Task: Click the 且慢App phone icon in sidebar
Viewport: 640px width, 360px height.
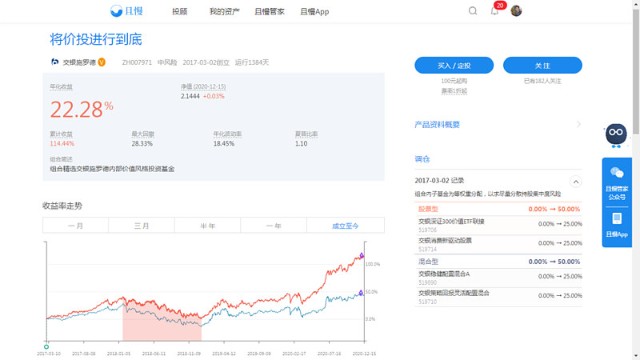Action: click(617, 219)
